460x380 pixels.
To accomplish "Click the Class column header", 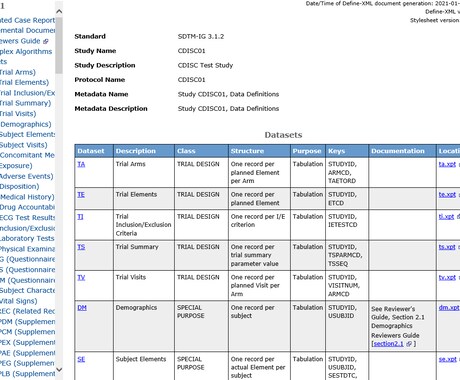I will [201, 151].
